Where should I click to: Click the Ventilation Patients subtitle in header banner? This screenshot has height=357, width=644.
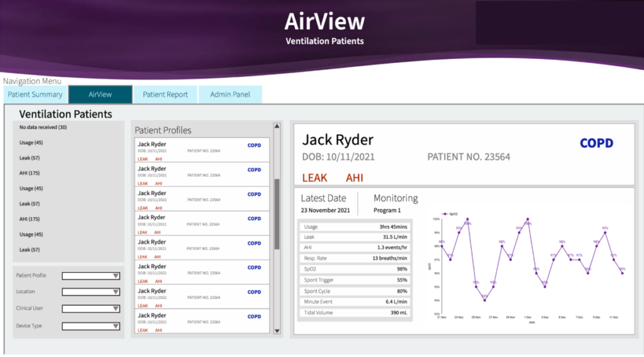pyautogui.click(x=325, y=41)
